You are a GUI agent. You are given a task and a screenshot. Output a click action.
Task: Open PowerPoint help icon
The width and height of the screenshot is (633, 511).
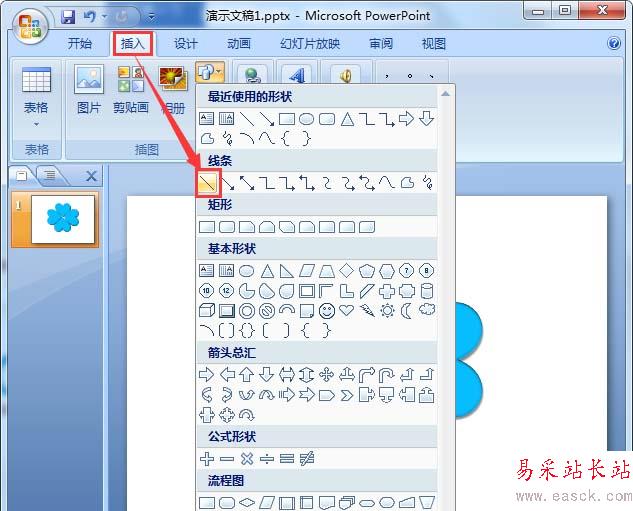click(x=614, y=43)
